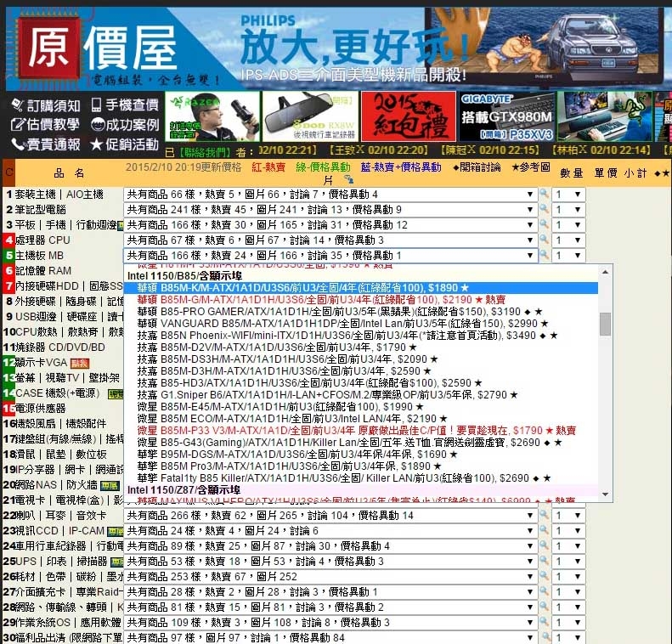672x644 pixels.
Task: Select 網路NAS｜防火牆 category label
Action: tap(56, 484)
